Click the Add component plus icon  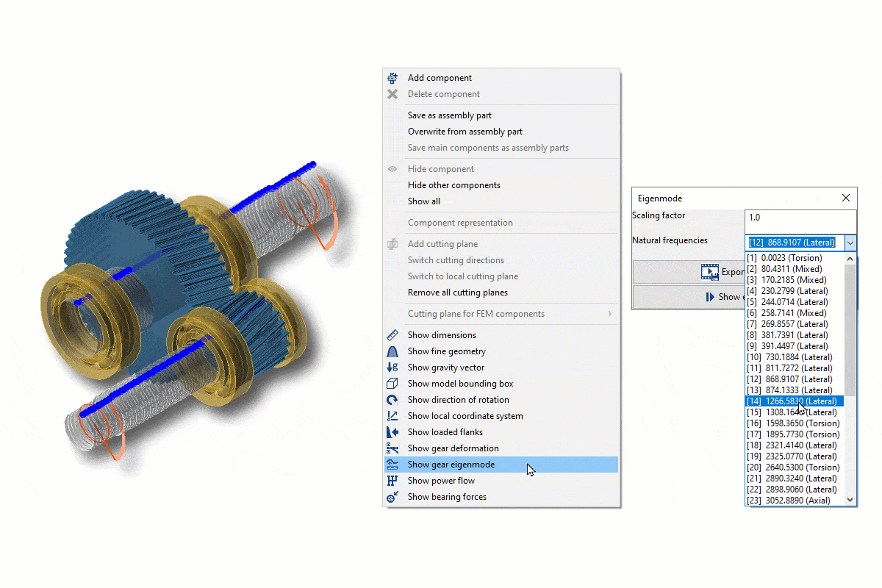392,78
